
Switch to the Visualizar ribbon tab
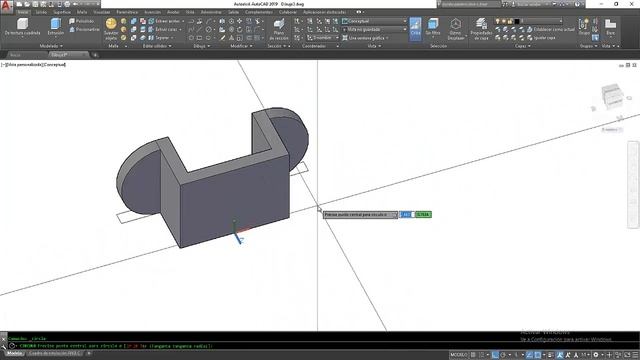pyautogui.click(x=102, y=12)
